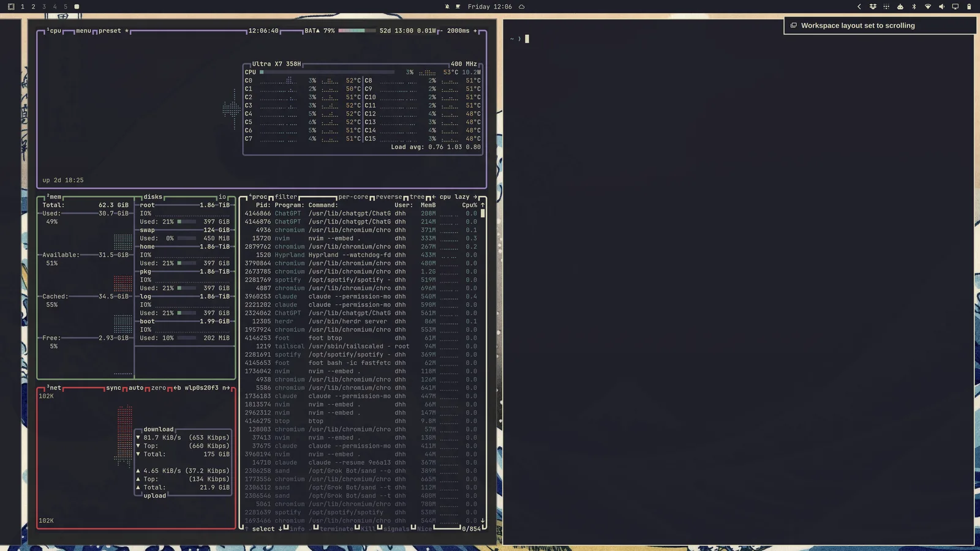Click the battery icon at the bar's far right
980x551 pixels.
pos(969,7)
